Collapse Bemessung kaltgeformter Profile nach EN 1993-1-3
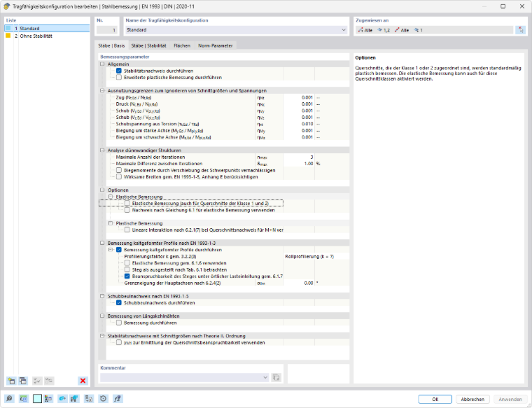This screenshot has width=532, height=408. [102, 243]
